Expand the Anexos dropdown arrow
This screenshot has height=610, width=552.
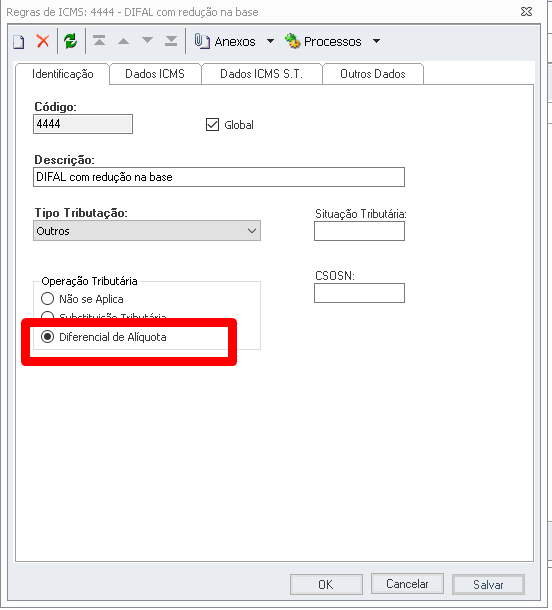coord(270,41)
